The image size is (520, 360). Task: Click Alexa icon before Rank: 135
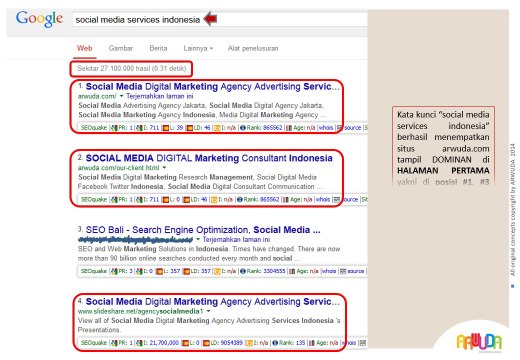pos(275,343)
